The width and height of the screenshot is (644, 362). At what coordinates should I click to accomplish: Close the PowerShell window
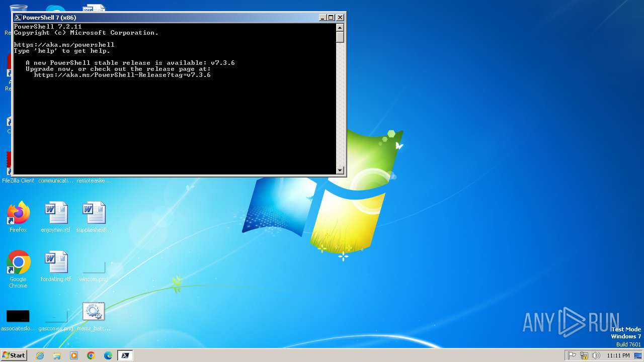pyautogui.click(x=340, y=18)
